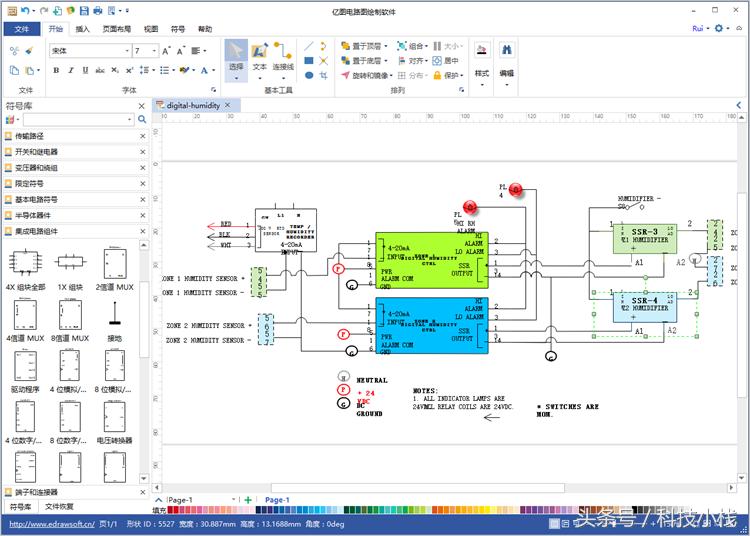
Task: Click the Bold formatting icon
Action: tap(56, 70)
